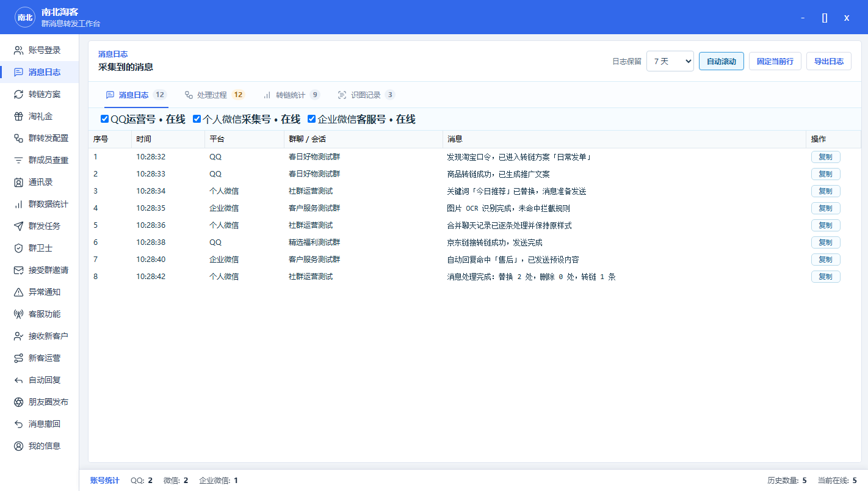Click the 序号 column header
This screenshot has height=491, width=868.
coord(110,139)
